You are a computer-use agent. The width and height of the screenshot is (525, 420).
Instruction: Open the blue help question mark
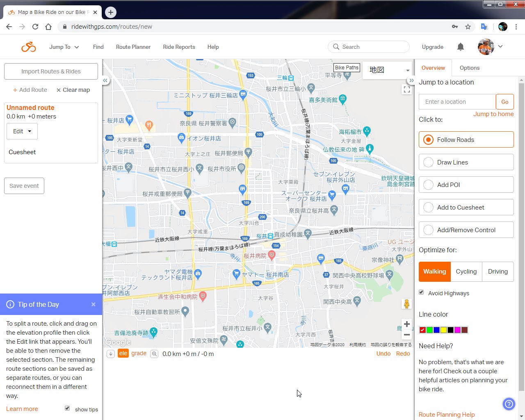tap(509, 404)
